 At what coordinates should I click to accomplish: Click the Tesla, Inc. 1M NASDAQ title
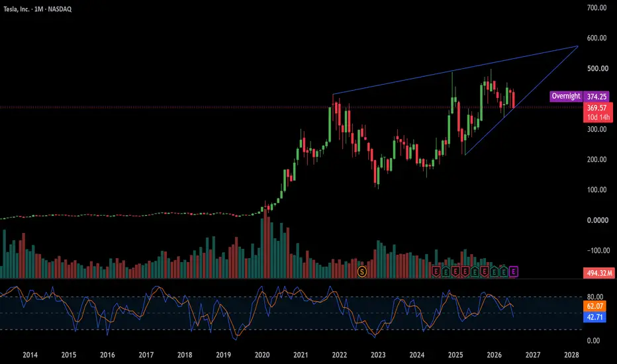coord(38,9)
